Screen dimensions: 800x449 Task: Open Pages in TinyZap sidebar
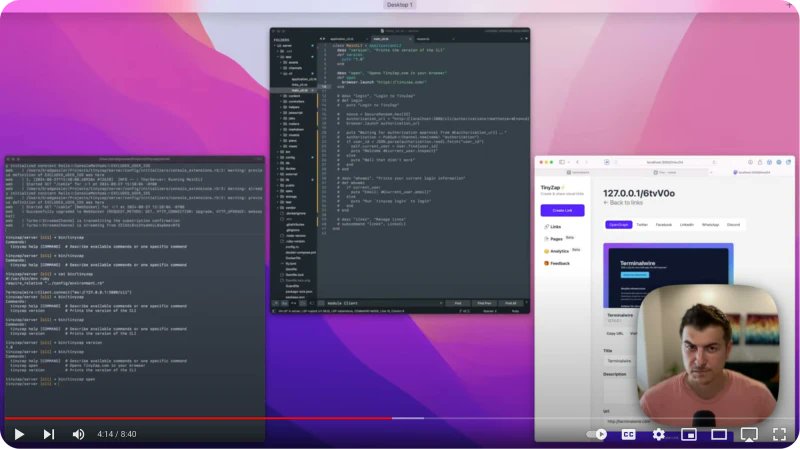557,239
